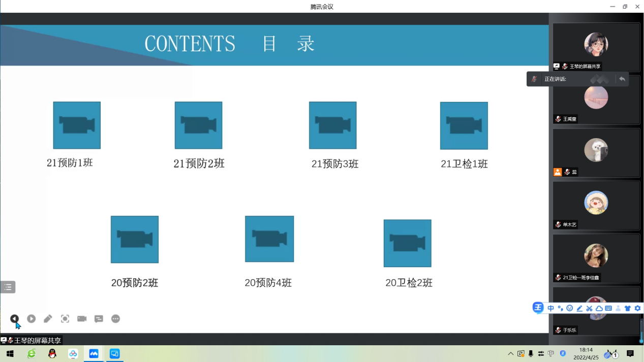The image size is (644, 362).
Task: Select the pen annotation tool in slideshow toolbar
Action: 48,319
